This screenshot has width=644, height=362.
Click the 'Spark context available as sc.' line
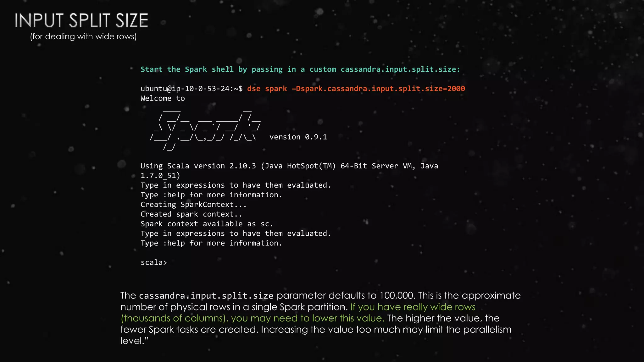coord(207,224)
